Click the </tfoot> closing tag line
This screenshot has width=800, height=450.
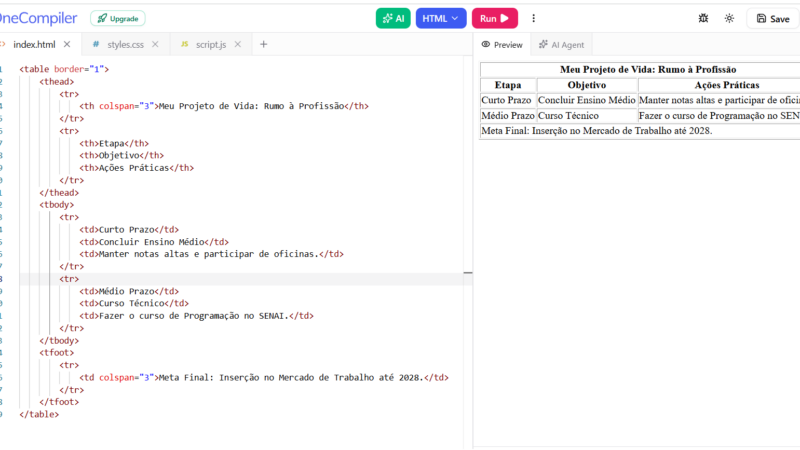point(59,402)
